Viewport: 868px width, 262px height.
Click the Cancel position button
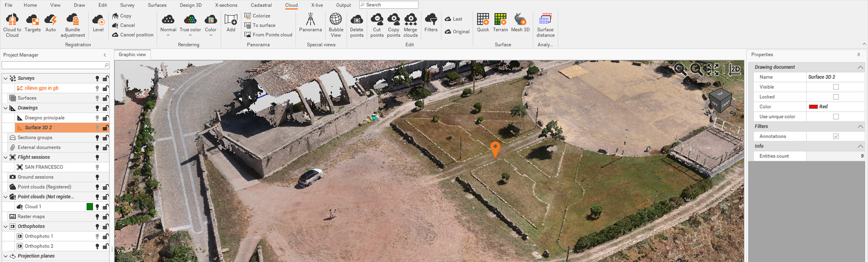pyautogui.click(x=133, y=35)
